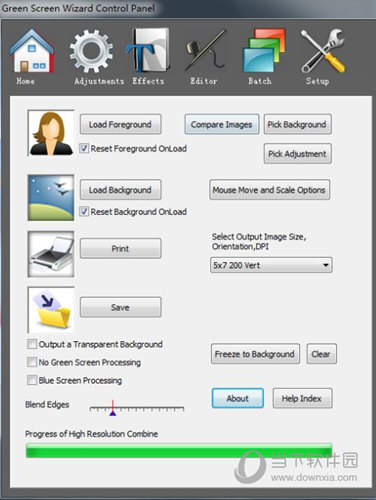Click the Pick Background button

tap(297, 124)
